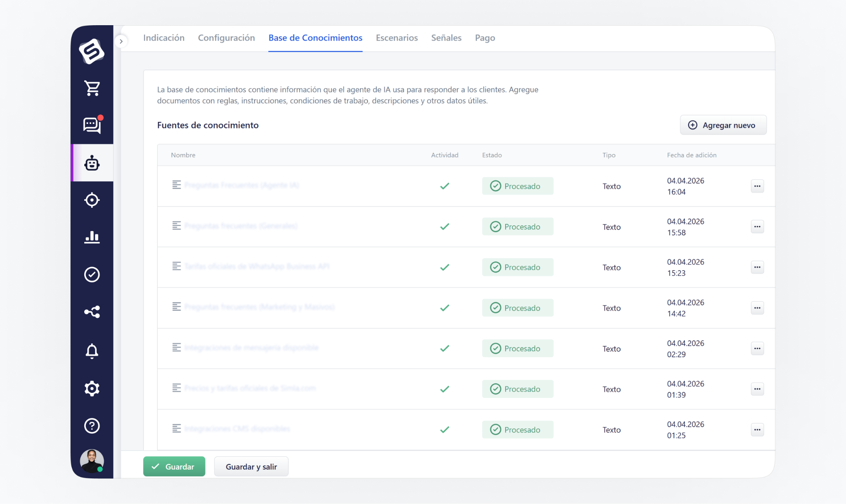Viewport: 846px width, 504px height.
Task: Open three-dot menu for the 02:29 row
Action: [x=757, y=348]
